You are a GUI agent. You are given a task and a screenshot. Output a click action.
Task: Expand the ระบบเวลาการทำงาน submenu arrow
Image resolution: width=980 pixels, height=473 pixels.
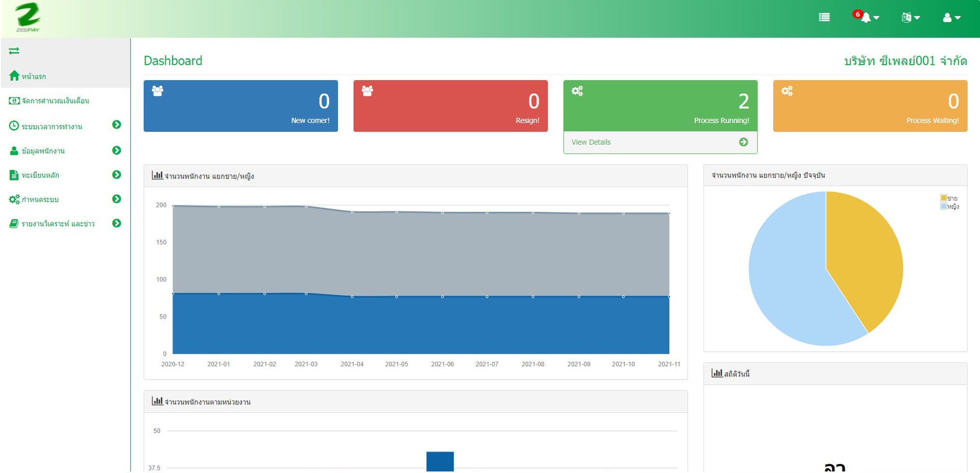pos(116,125)
